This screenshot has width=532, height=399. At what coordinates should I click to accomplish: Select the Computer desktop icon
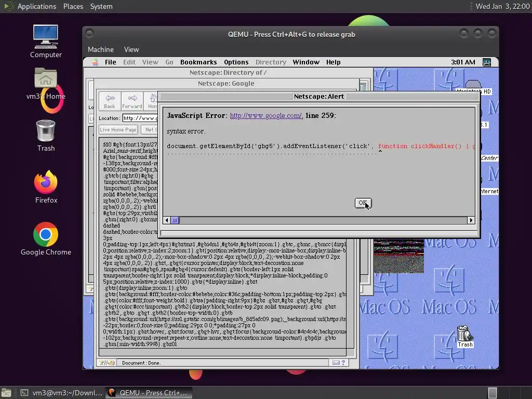pyautogui.click(x=46, y=42)
